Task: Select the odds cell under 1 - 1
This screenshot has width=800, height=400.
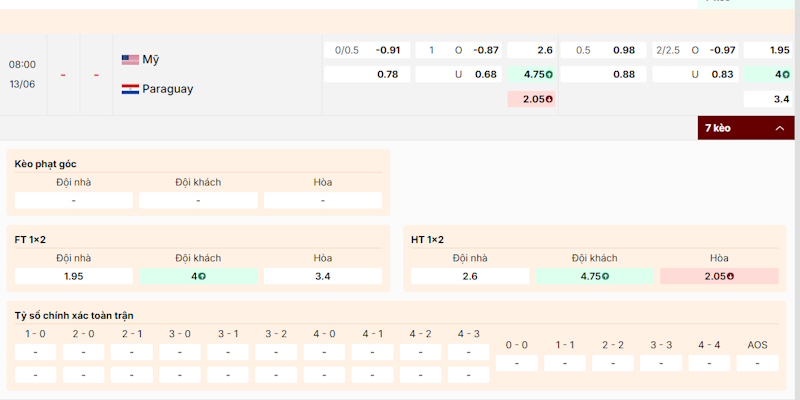Action: tap(565, 363)
